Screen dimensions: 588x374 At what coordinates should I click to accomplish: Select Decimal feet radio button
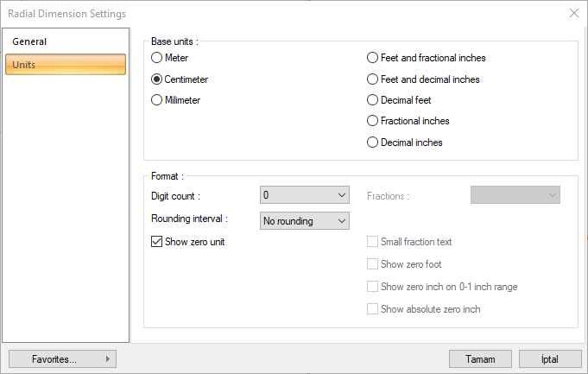(373, 100)
